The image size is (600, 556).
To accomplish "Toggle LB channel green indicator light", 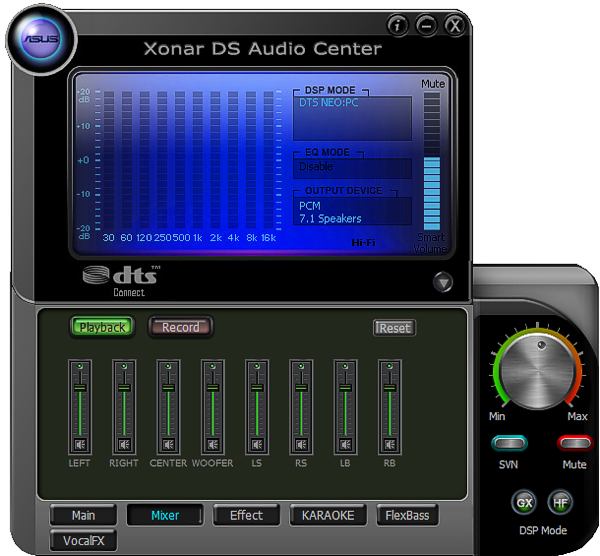I will coord(345,366).
